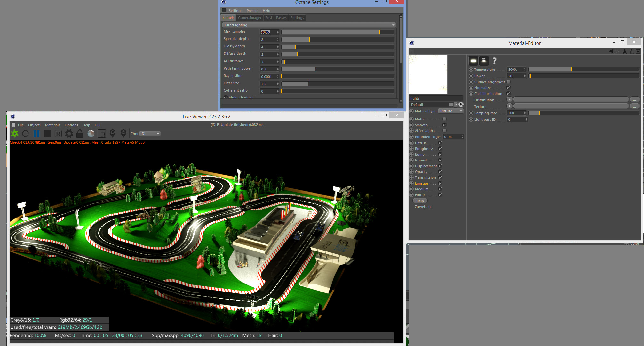Click the material picker M pin icon
Viewport: 644px width, 346px height.
(123, 133)
